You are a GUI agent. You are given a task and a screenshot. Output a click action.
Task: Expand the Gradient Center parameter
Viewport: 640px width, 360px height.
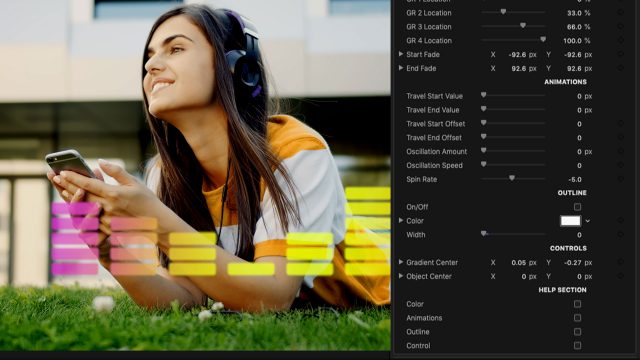[x=401, y=262]
